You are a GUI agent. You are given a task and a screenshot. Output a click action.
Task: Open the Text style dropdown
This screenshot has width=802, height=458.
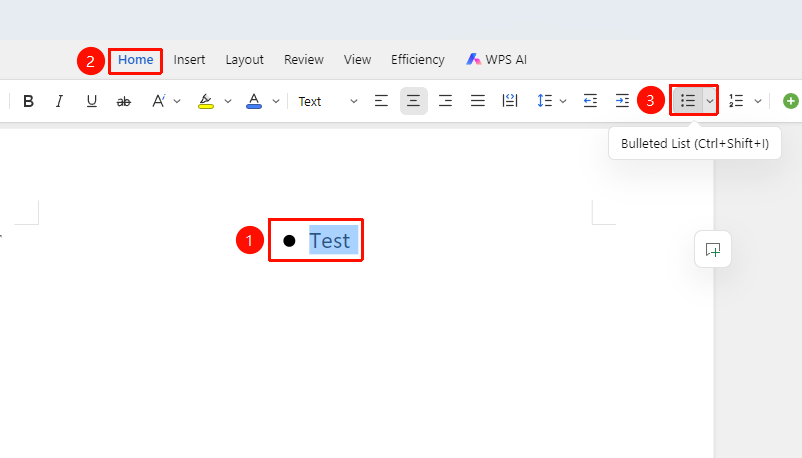click(x=327, y=101)
